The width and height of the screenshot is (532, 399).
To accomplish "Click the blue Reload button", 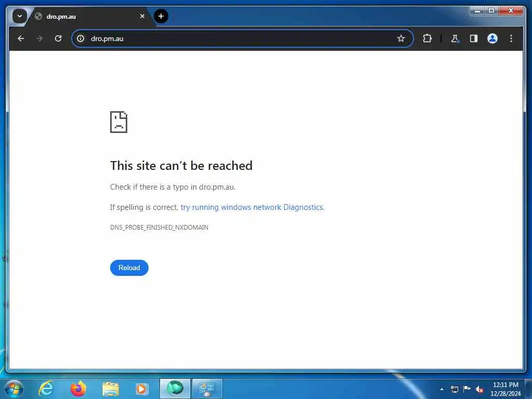I will pos(129,268).
